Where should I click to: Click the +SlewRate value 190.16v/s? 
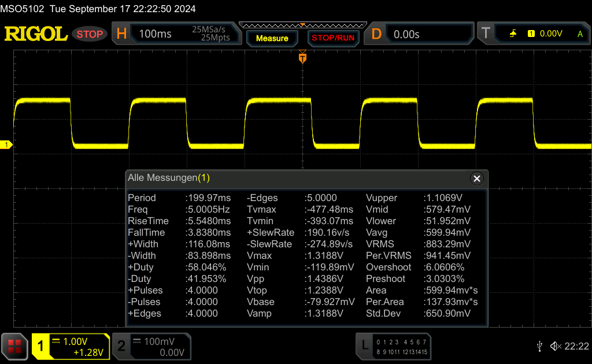(x=327, y=232)
